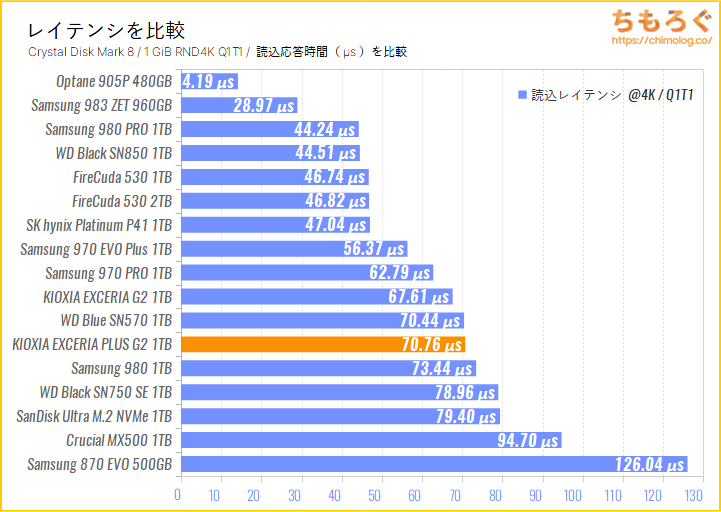The height and width of the screenshot is (512, 721).
Task: Select the Samsung 980 1TB label
Action: [121, 368]
